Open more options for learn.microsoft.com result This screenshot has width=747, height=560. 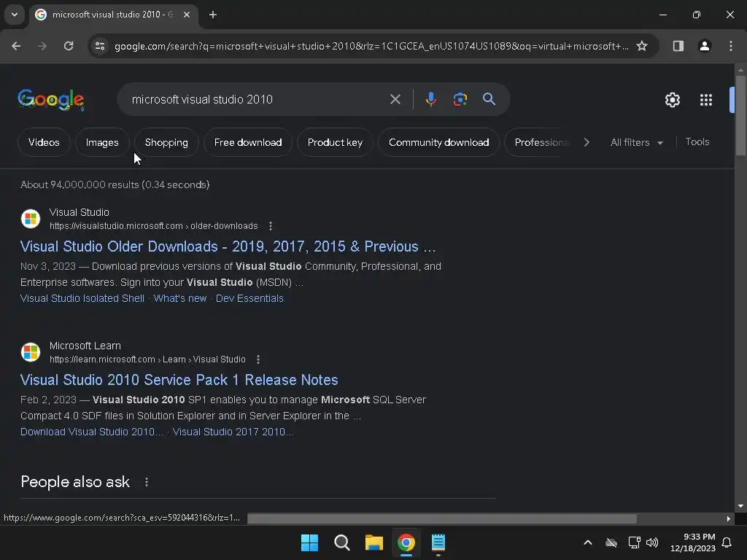[x=258, y=359]
